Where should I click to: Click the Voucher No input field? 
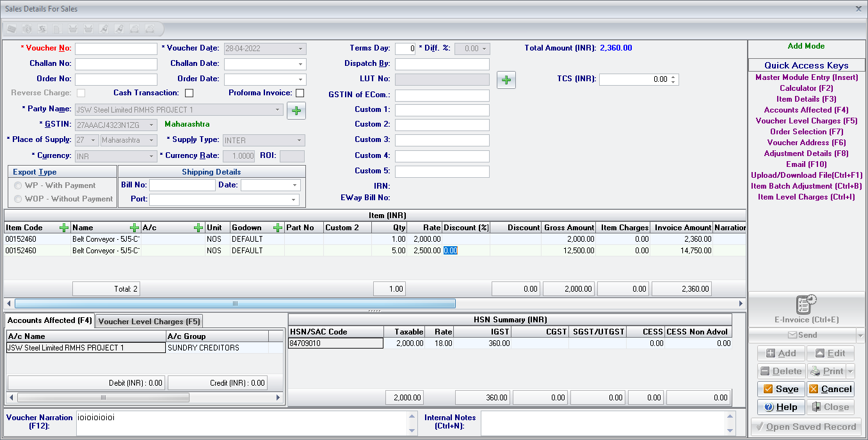(116, 49)
